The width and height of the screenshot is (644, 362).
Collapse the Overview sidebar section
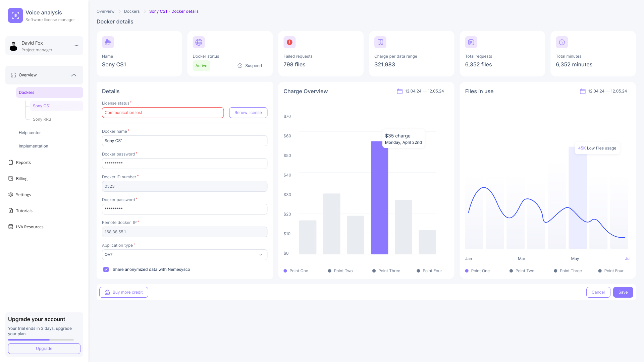point(74,75)
